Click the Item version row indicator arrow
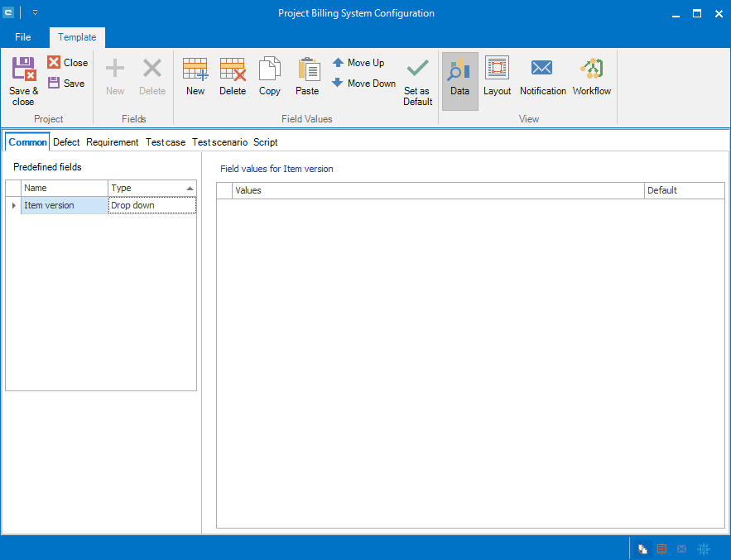The image size is (731, 560). pyautogui.click(x=13, y=206)
